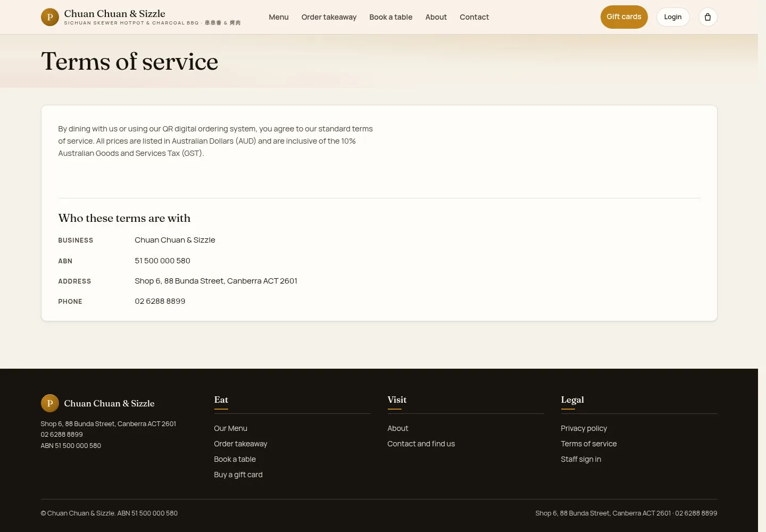Select Book a table in the top navigation
Screen dimensions: 766x532
point(391,17)
